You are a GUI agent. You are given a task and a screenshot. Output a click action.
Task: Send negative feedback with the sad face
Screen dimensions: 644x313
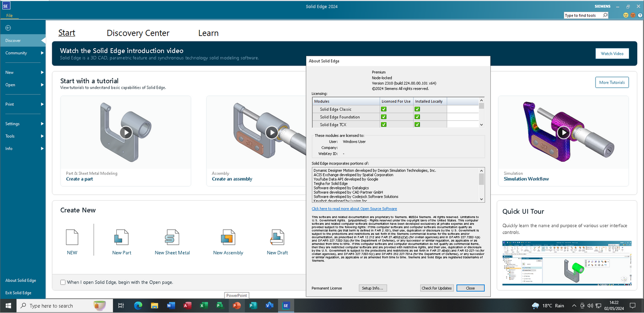click(x=632, y=15)
